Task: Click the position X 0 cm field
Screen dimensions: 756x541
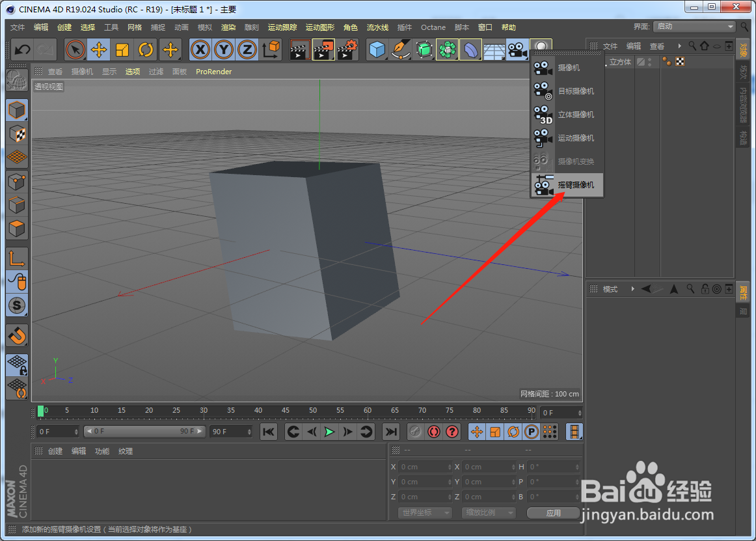Action: pos(425,467)
